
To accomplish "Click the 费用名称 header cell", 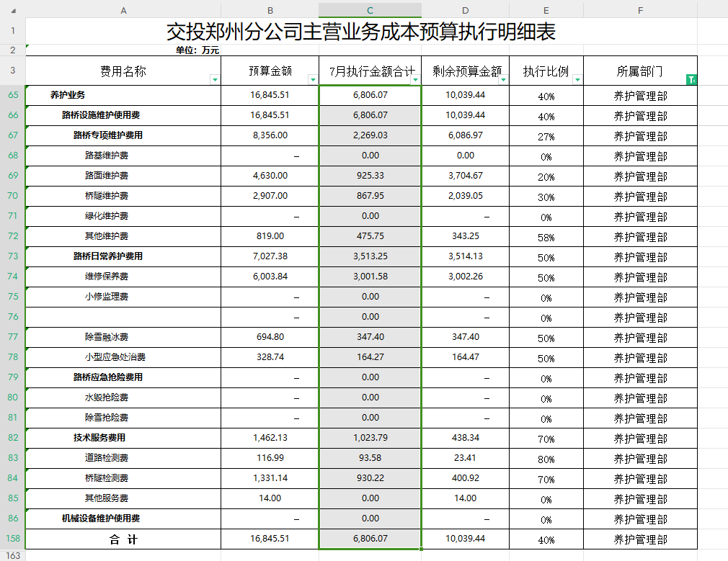I will click(x=123, y=71).
